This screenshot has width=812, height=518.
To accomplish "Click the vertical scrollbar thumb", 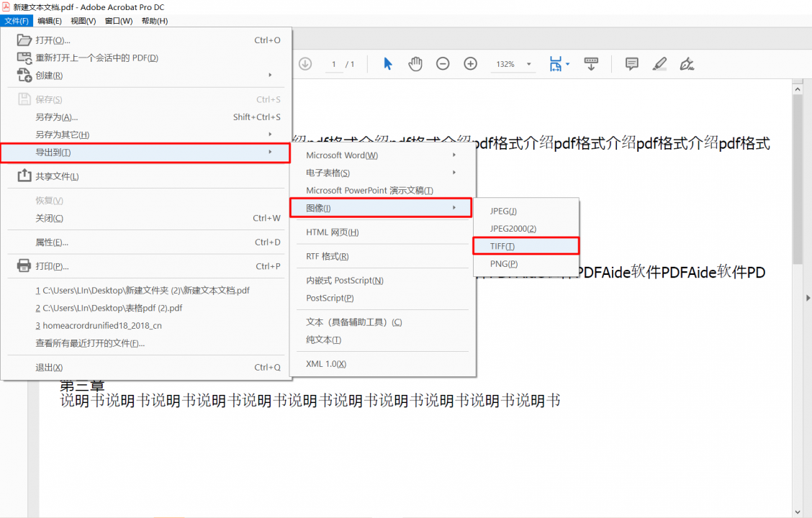I will [798, 180].
